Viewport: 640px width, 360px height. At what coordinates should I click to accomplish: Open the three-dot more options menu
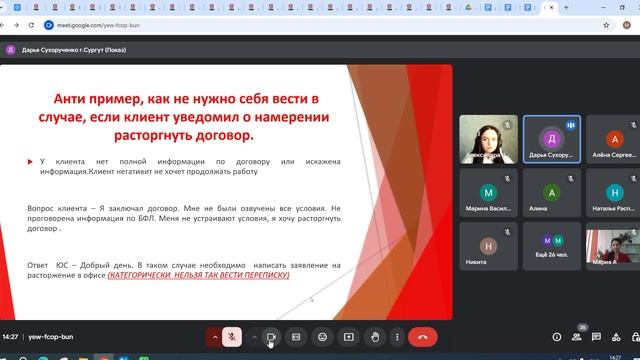pos(397,337)
